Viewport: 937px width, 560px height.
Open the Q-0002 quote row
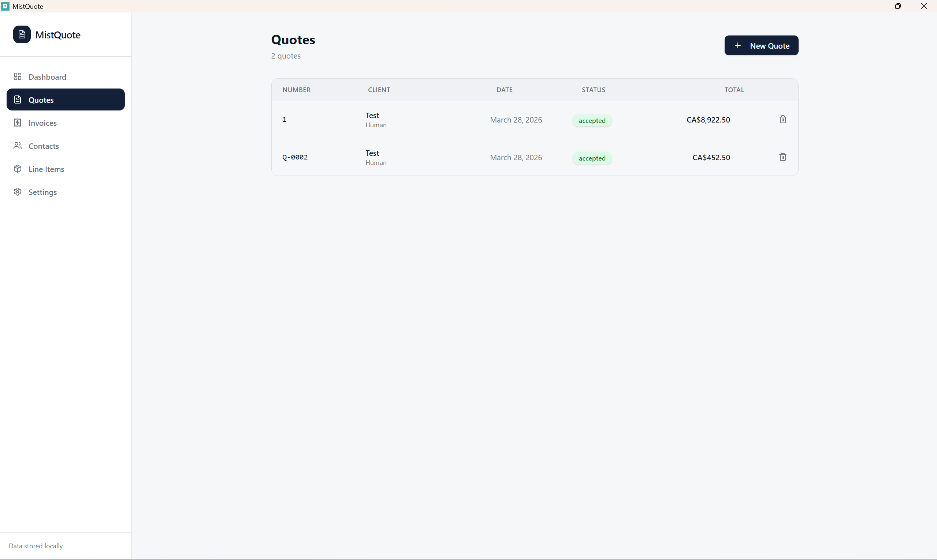point(295,157)
